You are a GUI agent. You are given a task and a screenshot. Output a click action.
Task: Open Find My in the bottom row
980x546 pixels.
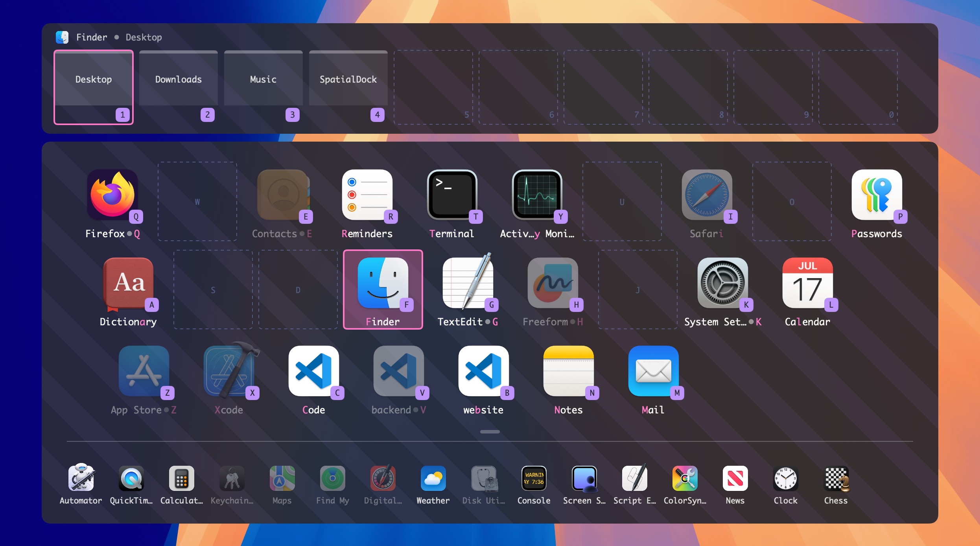click(333, 478)
